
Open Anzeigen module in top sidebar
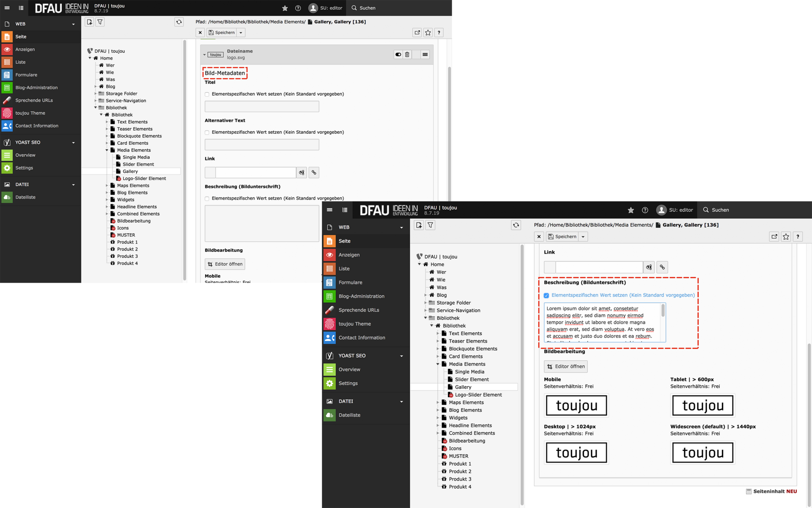(x=25, y=50)
